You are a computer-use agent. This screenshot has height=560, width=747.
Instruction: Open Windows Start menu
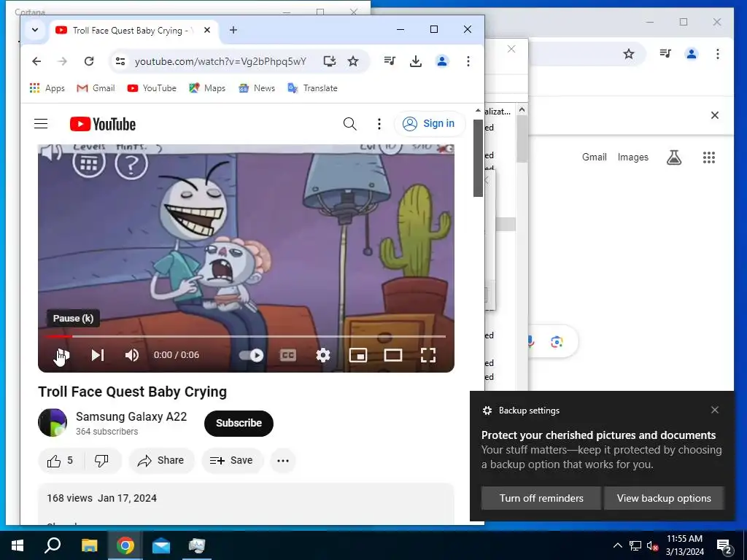point(18,545)
